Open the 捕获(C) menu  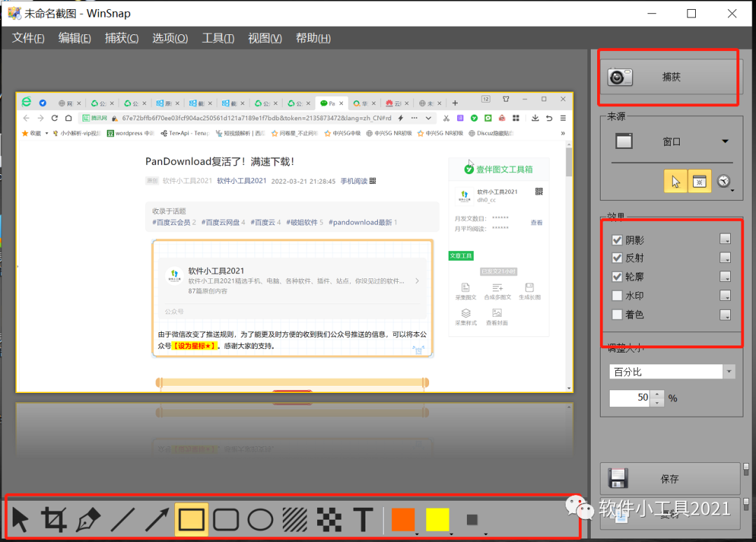[x=122, y=38]
